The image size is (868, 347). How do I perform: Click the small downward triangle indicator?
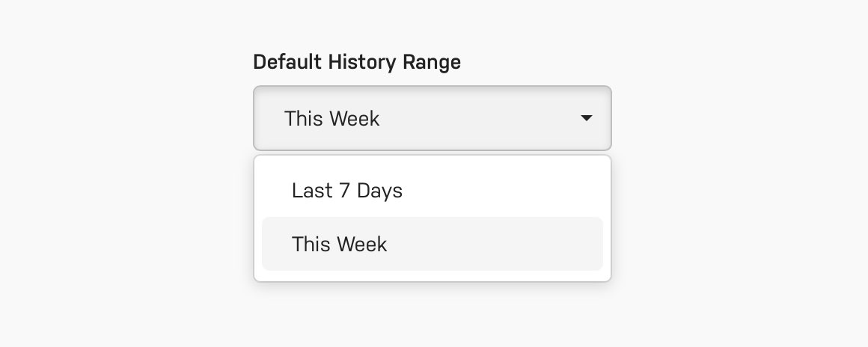586,118
